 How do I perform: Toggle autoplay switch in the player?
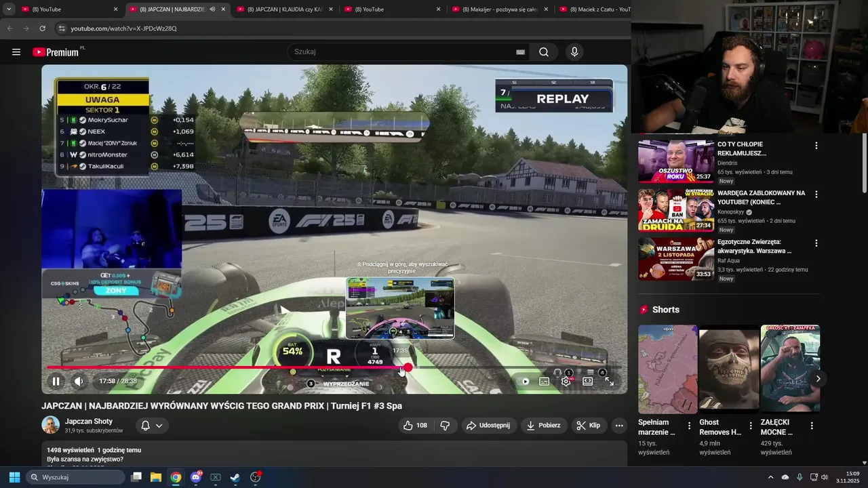(525, 382)
